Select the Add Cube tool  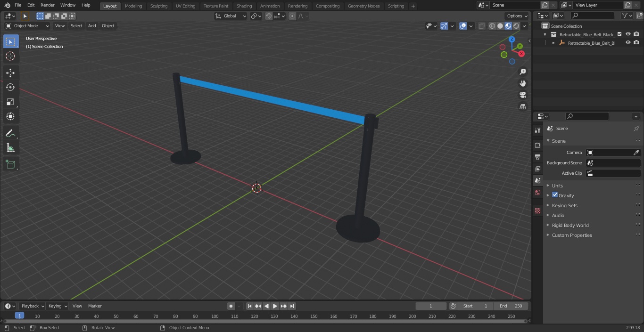(x=10, y=165)
